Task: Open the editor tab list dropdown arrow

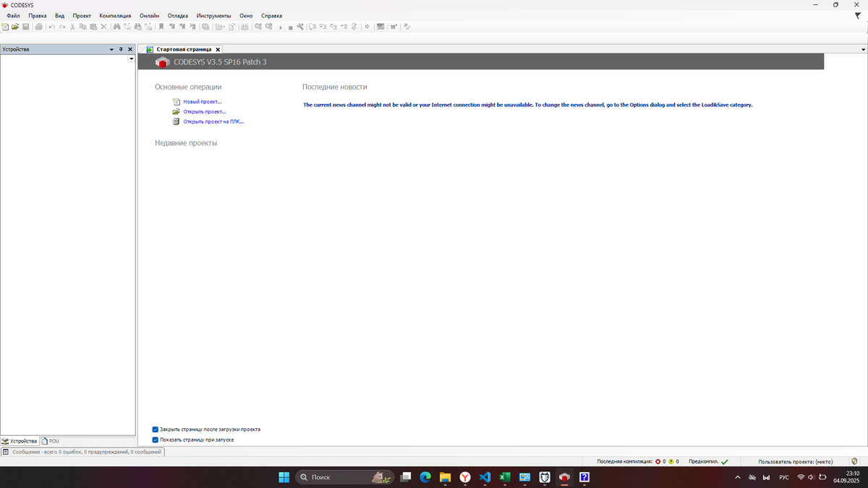Action: tap(863, 49)
